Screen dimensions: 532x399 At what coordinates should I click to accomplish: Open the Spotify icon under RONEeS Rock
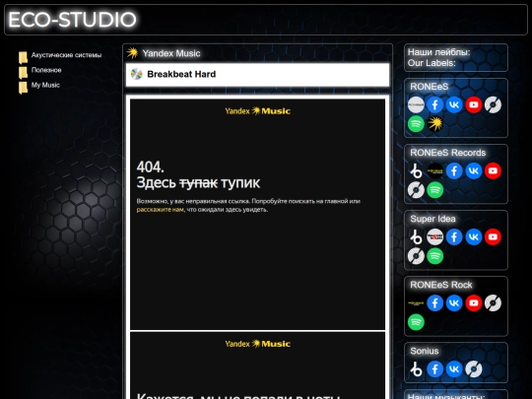[416, 322]
